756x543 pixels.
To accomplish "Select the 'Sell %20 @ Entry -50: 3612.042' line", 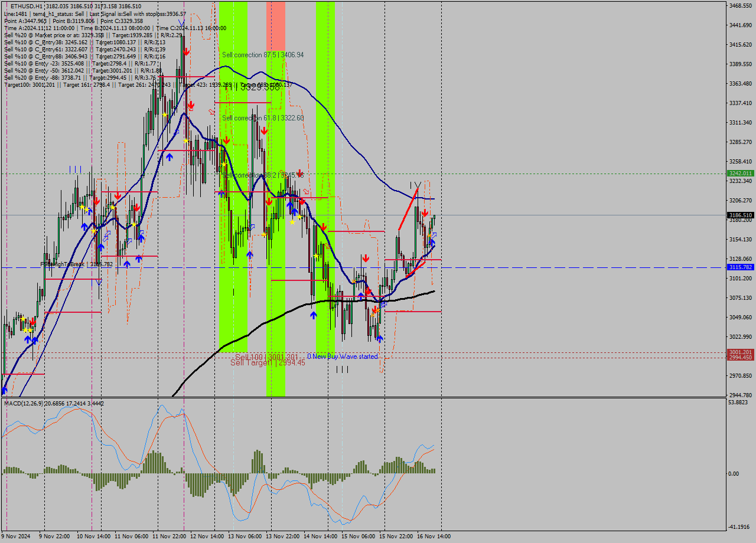I will pos(83,70).
